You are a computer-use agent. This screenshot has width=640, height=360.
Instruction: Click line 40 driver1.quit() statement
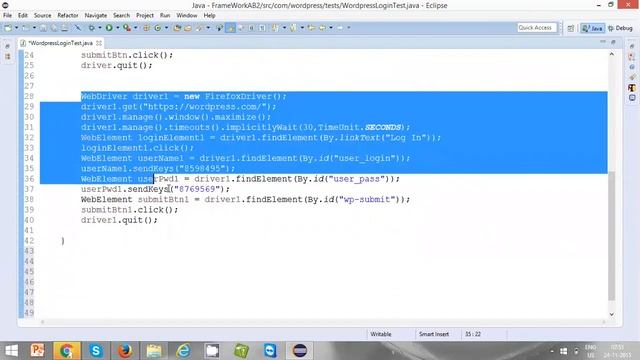(x=119, y=220)
